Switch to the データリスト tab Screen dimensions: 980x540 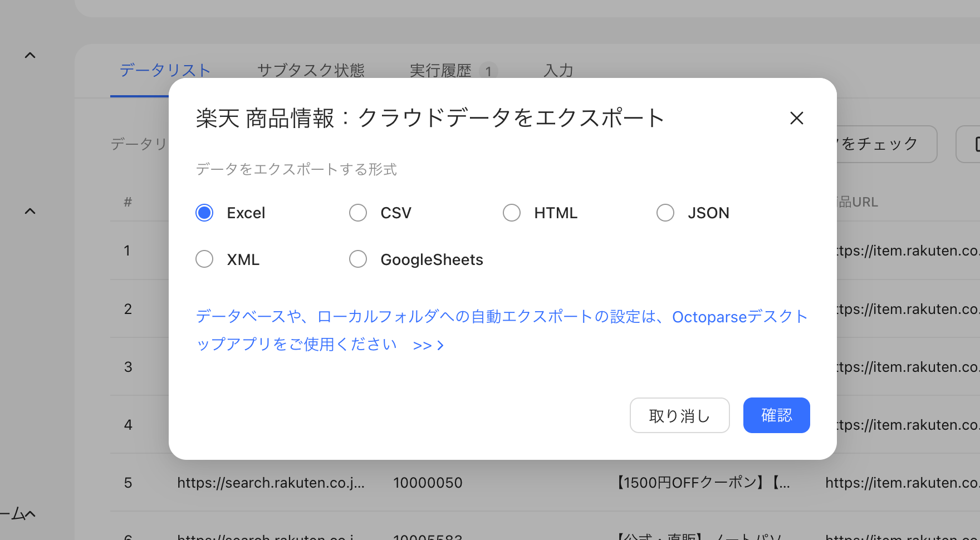(x=165, y=70)
